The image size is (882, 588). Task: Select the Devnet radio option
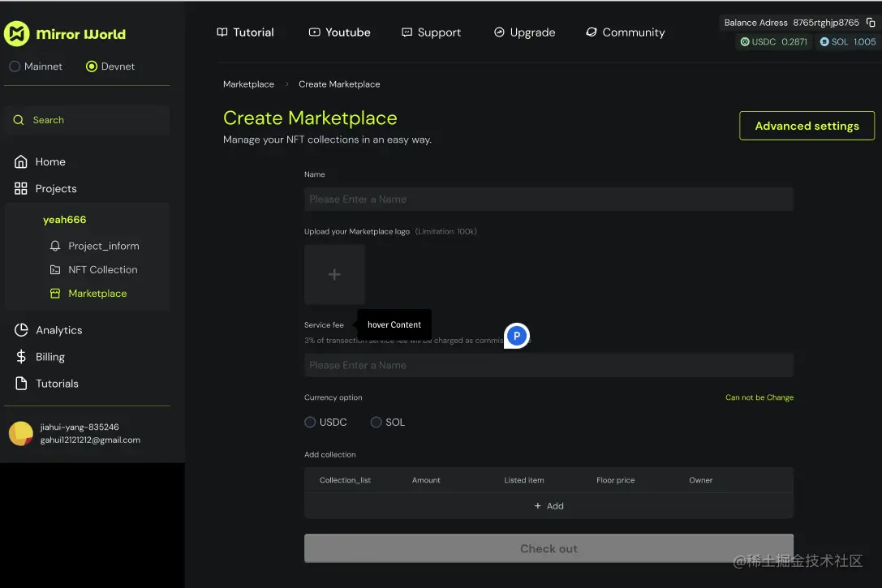coord(91,67)
